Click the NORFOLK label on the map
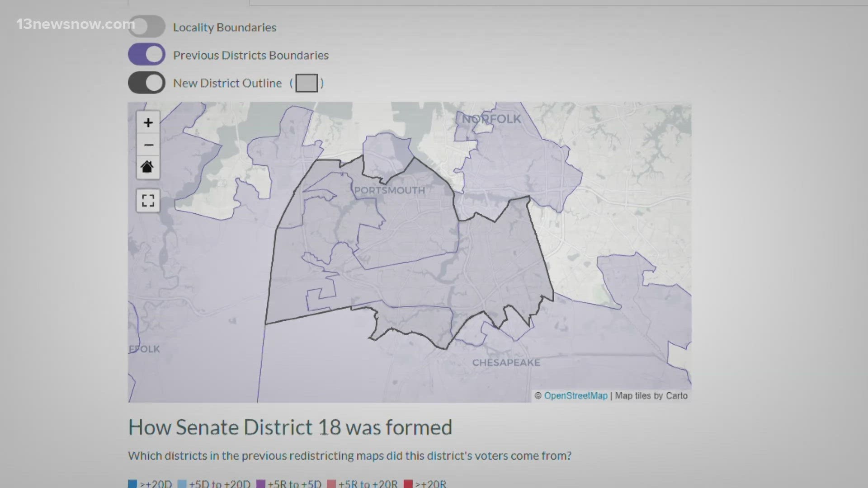 coord(491,119)
